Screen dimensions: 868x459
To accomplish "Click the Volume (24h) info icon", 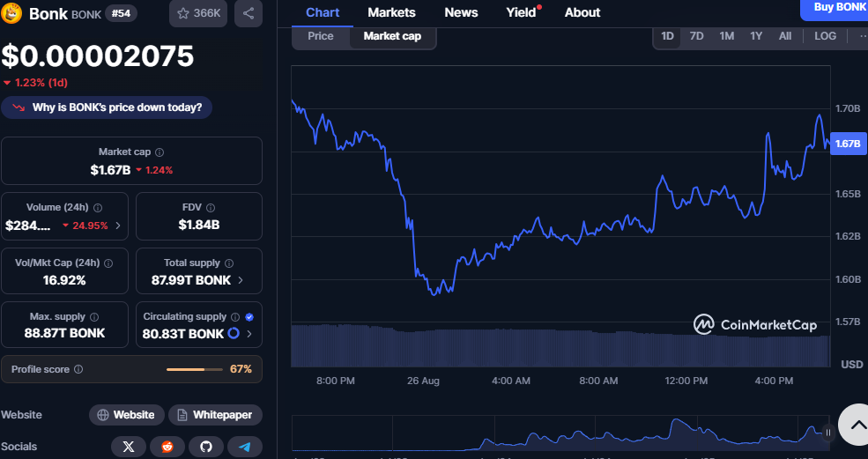I will pos(98,208).
